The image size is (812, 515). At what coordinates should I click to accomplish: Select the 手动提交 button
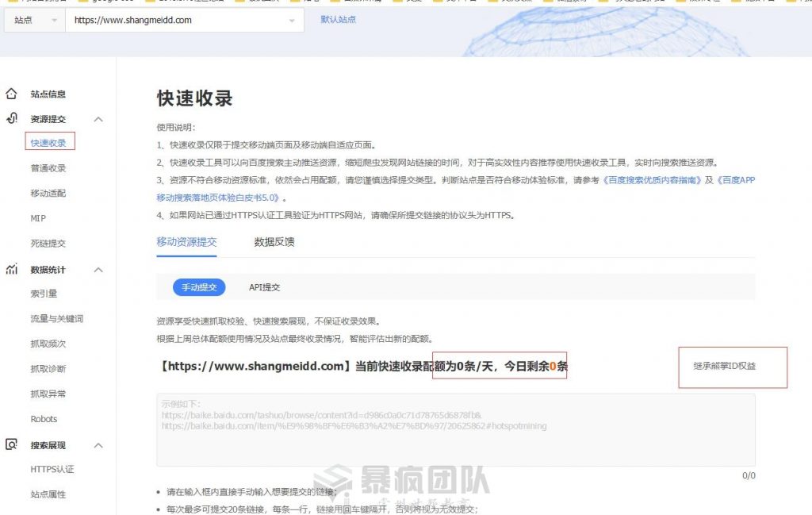coord(199,287)
